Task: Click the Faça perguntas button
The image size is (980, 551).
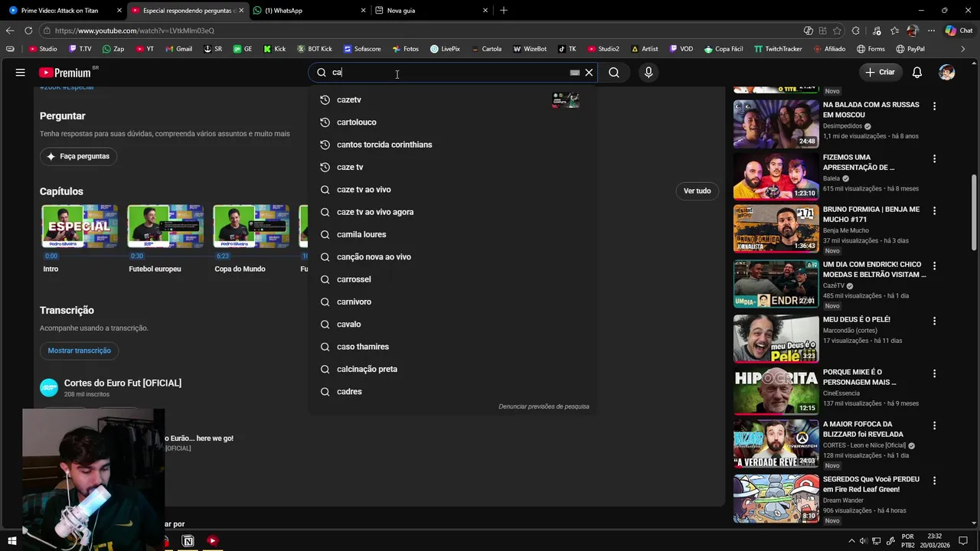Action: [78, 156]
